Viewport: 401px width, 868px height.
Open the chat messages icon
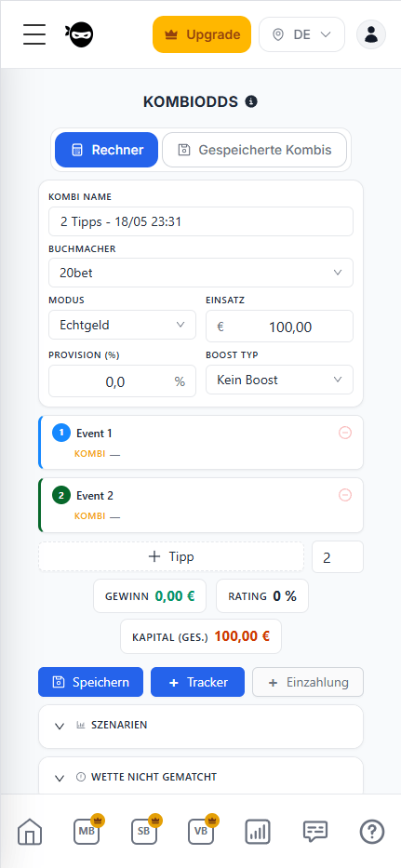pos(315,832)
